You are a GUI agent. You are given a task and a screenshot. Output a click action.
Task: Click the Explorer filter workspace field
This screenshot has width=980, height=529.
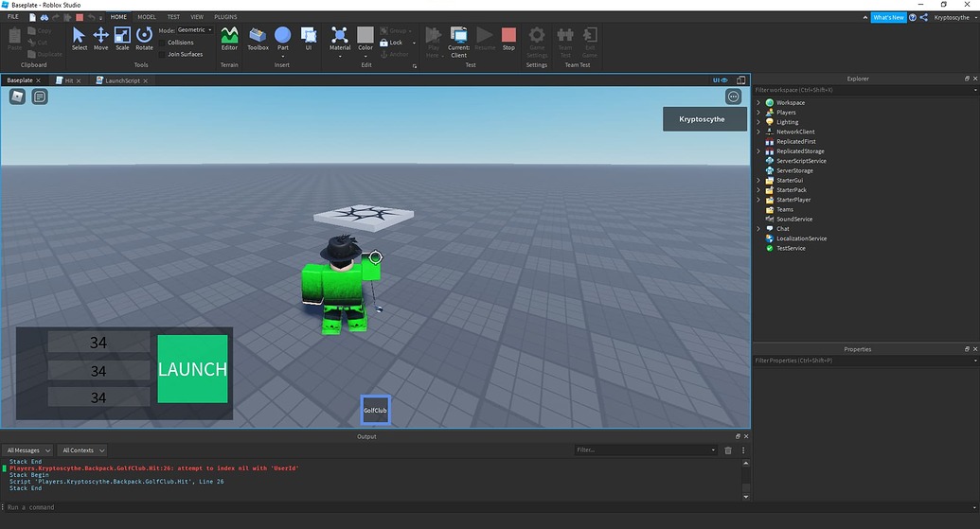pyautogui.click(x=865, y=90)
